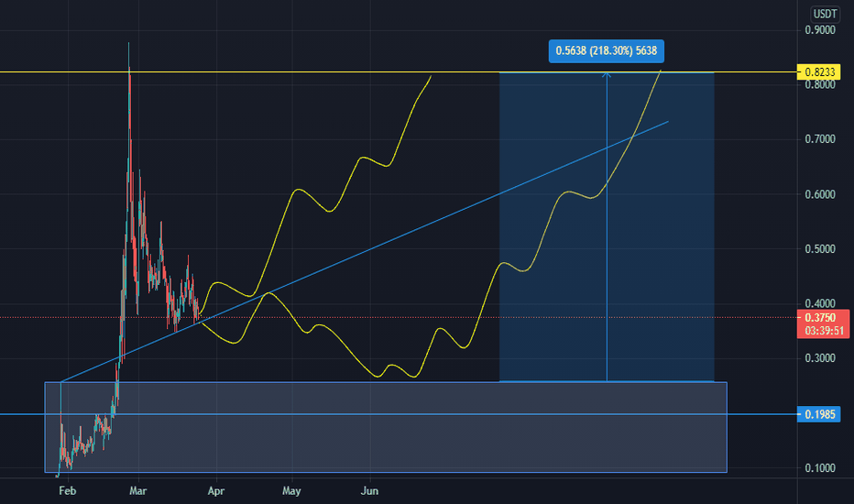
Task: Click the Apr label on time axis
Action: (x=216, y=491)
